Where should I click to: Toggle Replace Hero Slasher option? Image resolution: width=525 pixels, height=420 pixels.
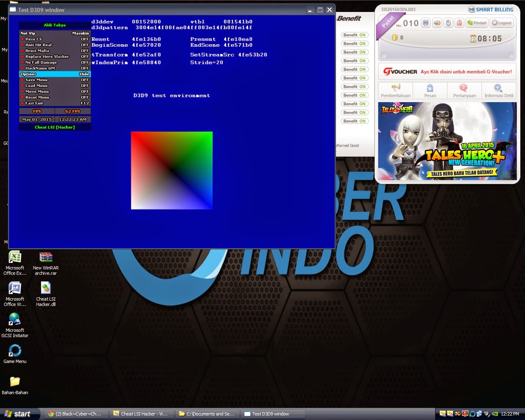coord(55,56)
